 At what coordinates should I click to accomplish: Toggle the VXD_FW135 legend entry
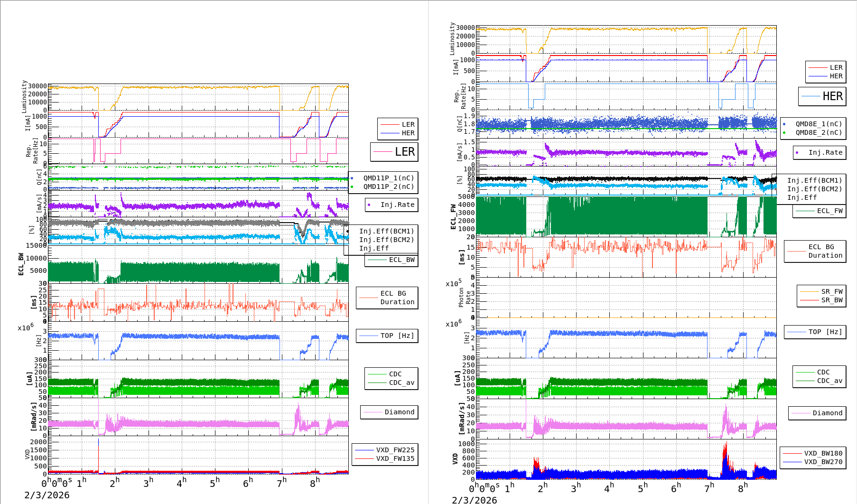[x=385, y=458]
